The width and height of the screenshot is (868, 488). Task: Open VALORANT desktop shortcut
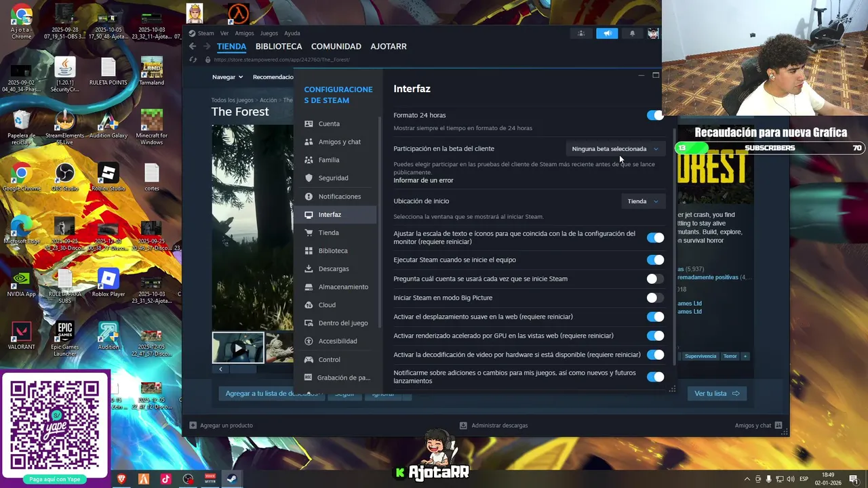tap(21, 336)
